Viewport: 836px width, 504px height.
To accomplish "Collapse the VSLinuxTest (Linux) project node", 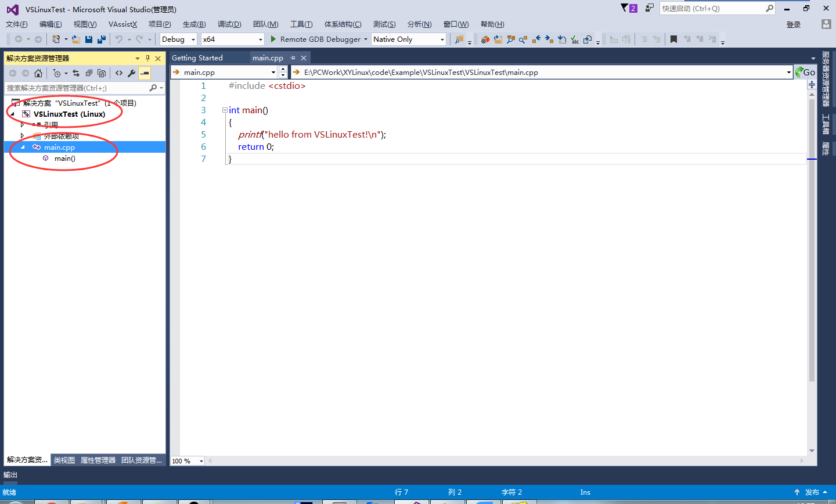I will [x=12, y=114].
